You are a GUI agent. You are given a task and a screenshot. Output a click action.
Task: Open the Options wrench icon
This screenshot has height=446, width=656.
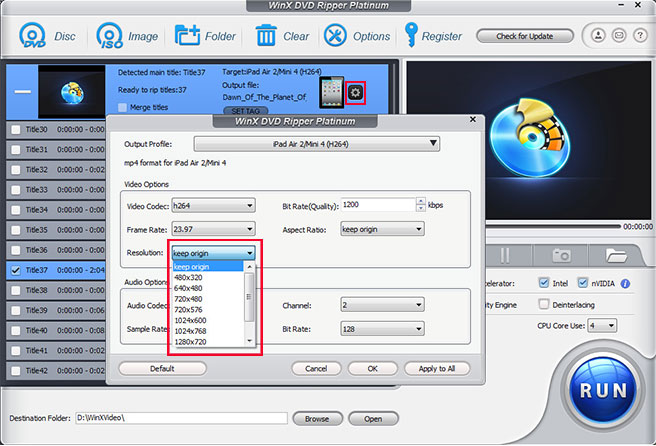(x=335, y=36)
